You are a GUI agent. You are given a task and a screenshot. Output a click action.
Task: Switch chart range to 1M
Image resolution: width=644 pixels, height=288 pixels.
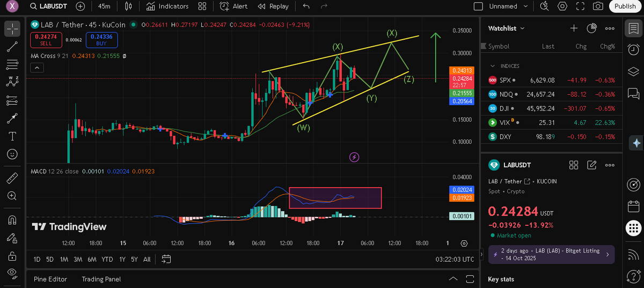[x=64, y=260]
